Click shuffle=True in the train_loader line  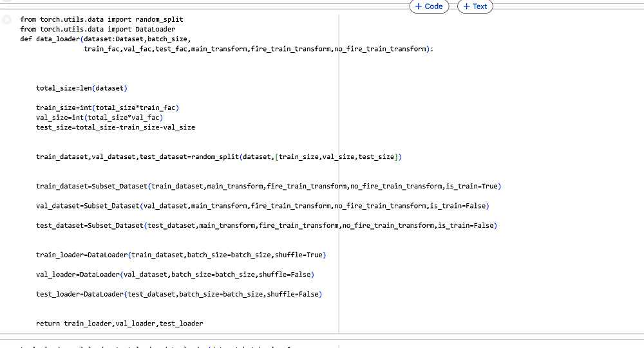pyautogui.click(x=299, y=255)
